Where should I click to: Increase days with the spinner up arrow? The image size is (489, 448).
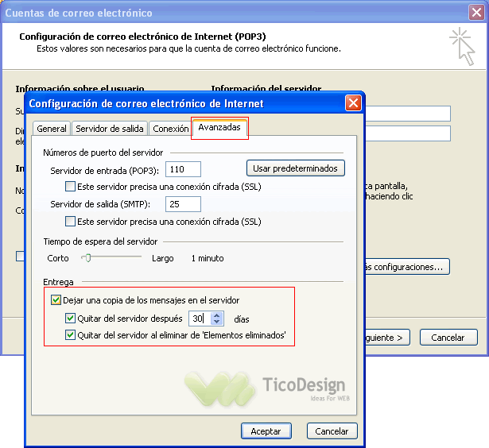pyautogui.click(x=217, y=315)
